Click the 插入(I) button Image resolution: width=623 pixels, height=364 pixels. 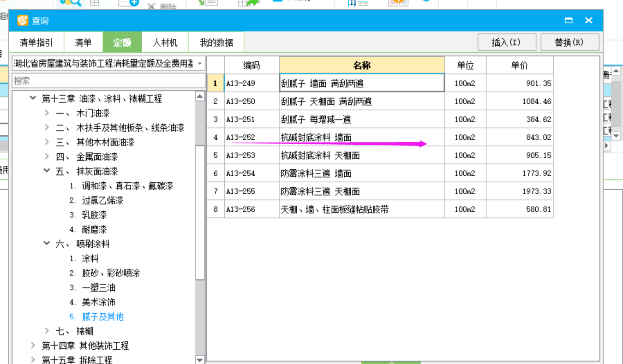pyautogui.click(x=507, y=42)
